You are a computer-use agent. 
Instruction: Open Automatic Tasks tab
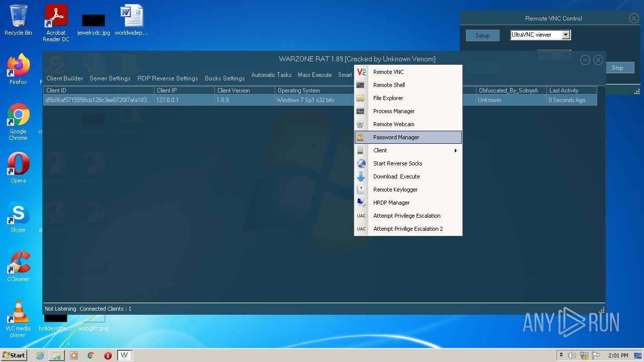tap(271, 75)
